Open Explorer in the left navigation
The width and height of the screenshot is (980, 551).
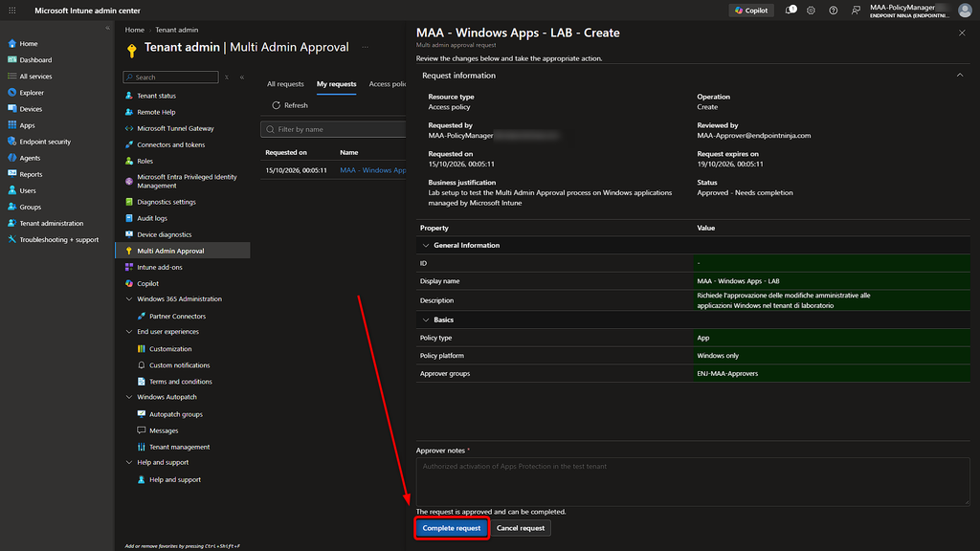coord(32,93)
